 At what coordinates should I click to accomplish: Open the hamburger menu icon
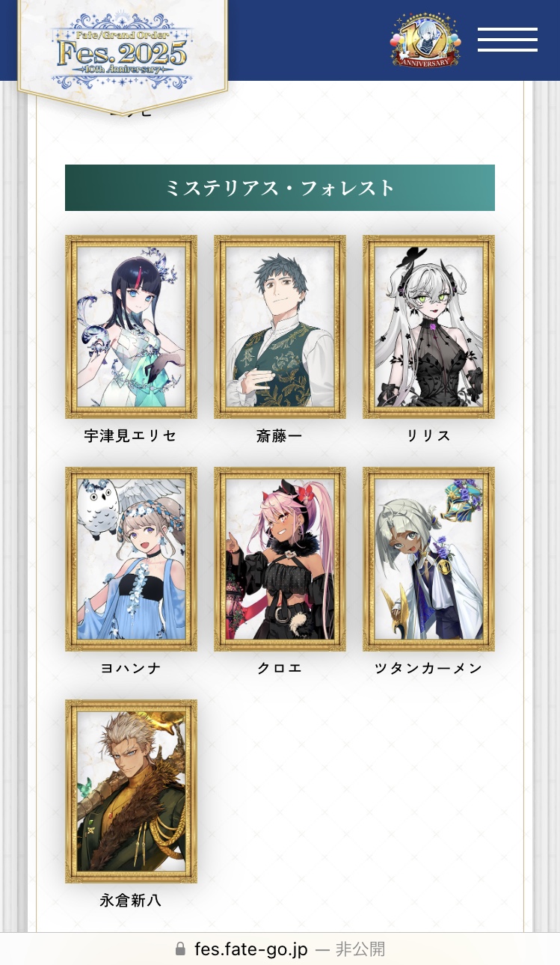508,40
